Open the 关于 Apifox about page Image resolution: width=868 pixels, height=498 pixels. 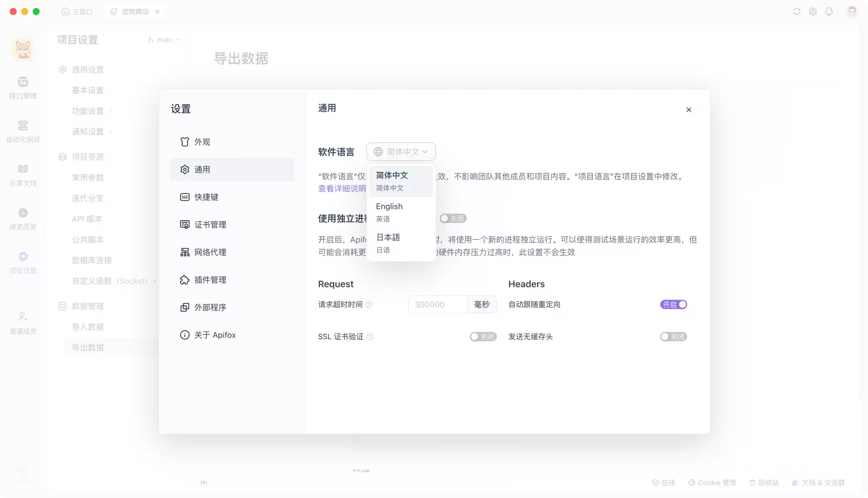point(232,335)
